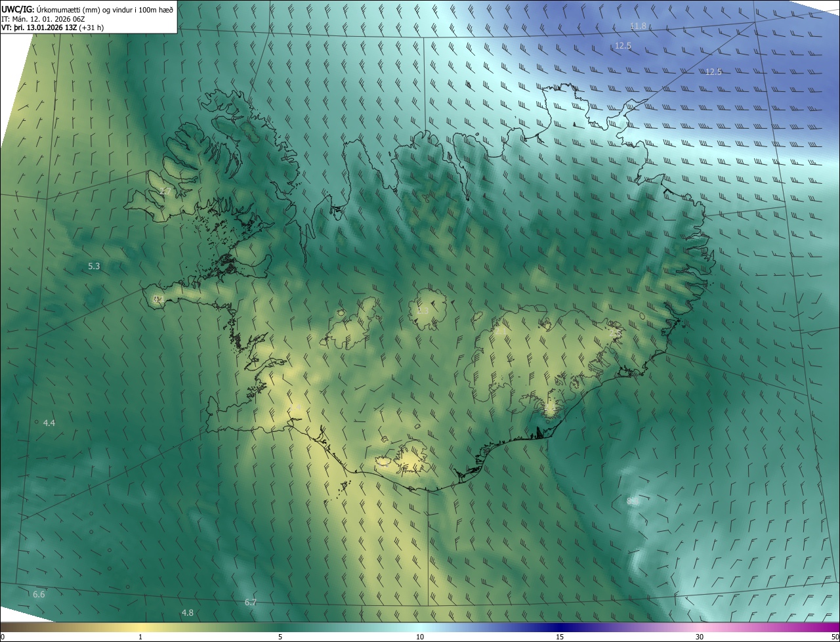This screenshot has height=642, width=840.
Task: Click the 1 tick on the color scale
Action: click(140, 637)
